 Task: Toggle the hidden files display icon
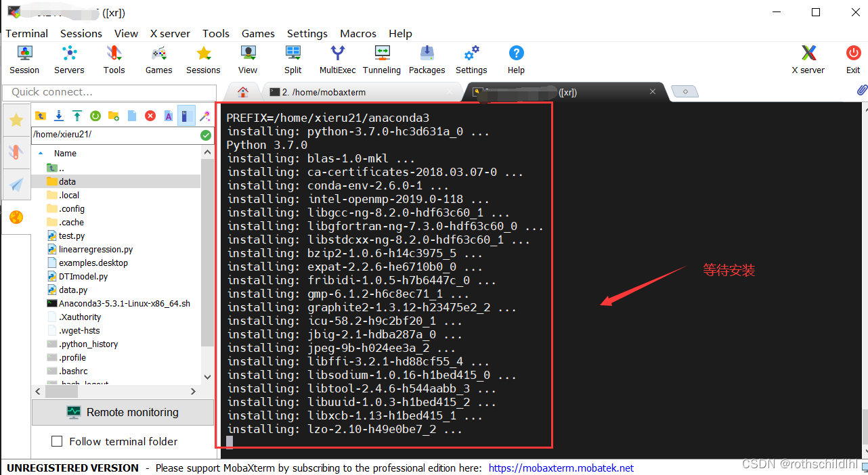pyautogui.click(x=186, y=116)
